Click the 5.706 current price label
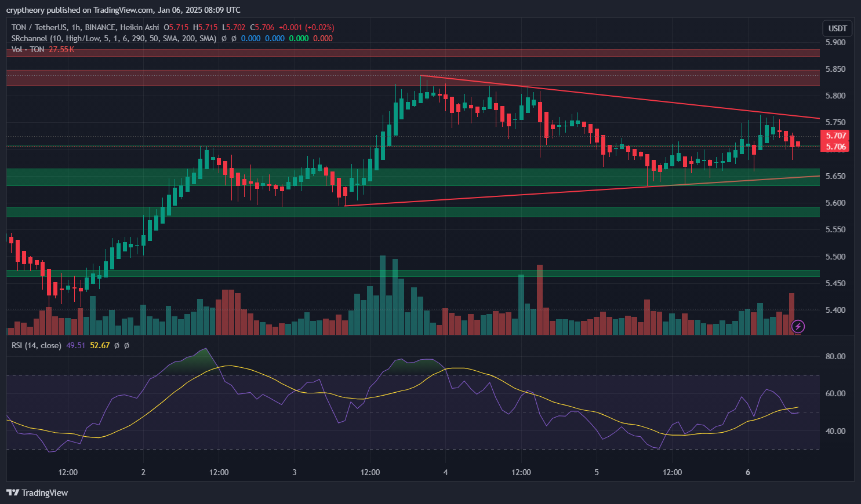The height and width of the screenshot is (504, 861). (x=836, y=147)
